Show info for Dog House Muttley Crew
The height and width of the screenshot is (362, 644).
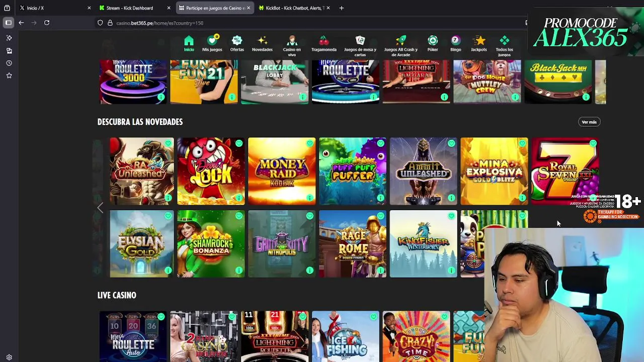pos(515,97)
